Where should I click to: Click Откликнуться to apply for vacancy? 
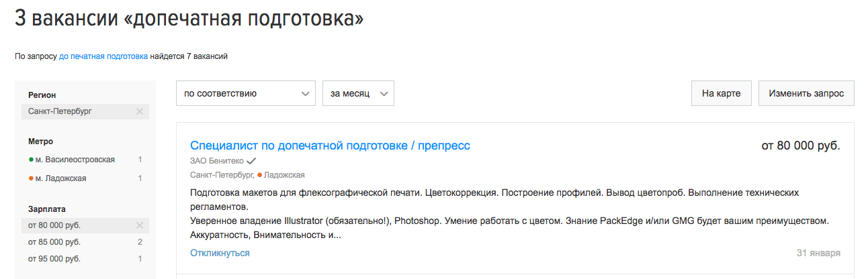point(220,253)
